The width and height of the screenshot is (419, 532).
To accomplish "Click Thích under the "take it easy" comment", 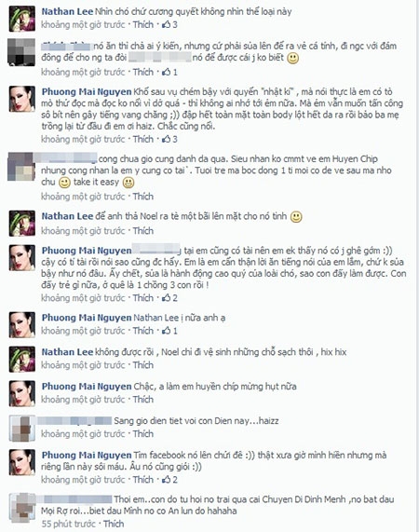I will (x=143, y=197).
